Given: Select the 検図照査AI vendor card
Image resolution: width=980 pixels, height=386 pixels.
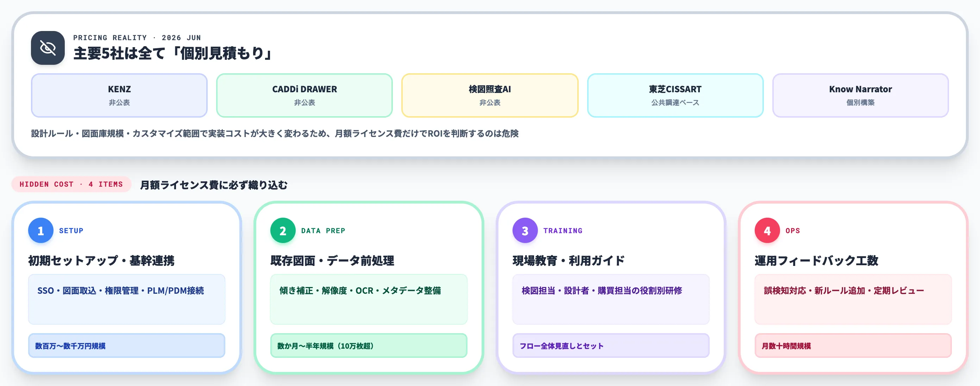Looking at the screenshot, I should 490,95.
